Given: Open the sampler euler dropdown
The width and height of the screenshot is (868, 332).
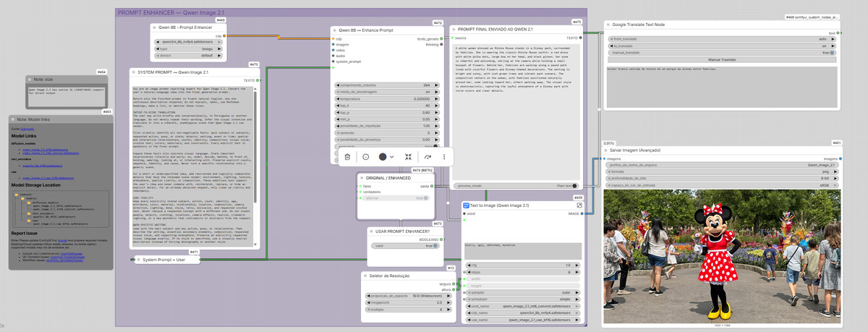Looking at the screenshot, I should pyautogui.click(x=524, y=291).
